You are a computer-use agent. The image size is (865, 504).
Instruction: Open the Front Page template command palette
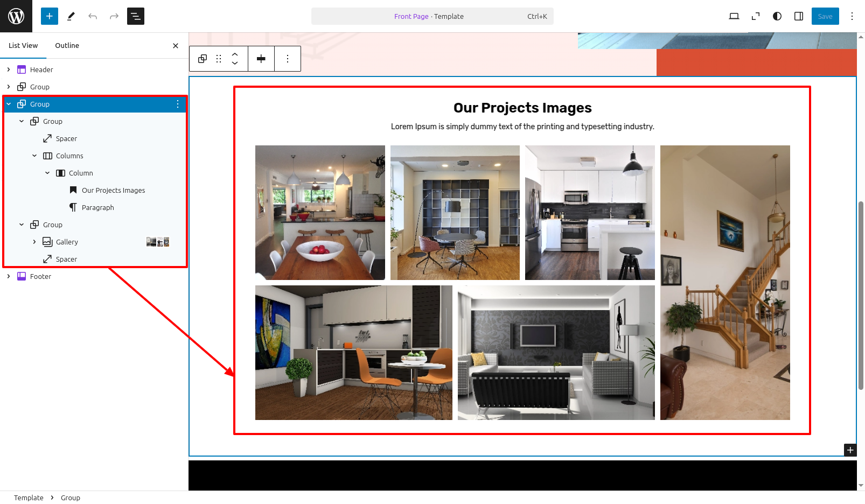point(432,16)
